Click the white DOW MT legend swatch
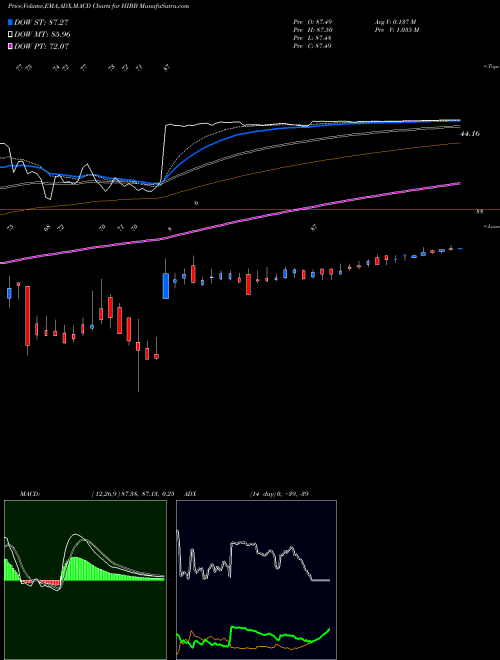Screen dimensions: 500x660 coord(11,35)
